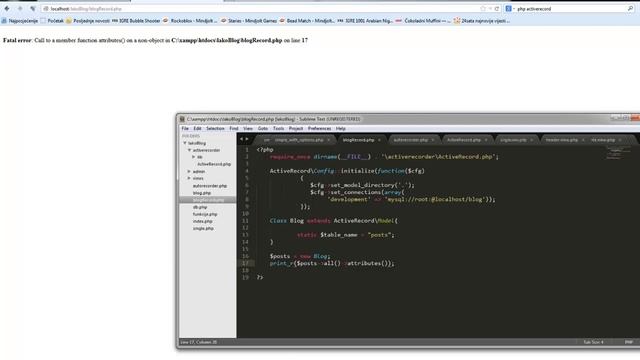Click the magnifier icon in search box
The height and width of the screenshot is (360, 640).
click(x=630, y=9)
